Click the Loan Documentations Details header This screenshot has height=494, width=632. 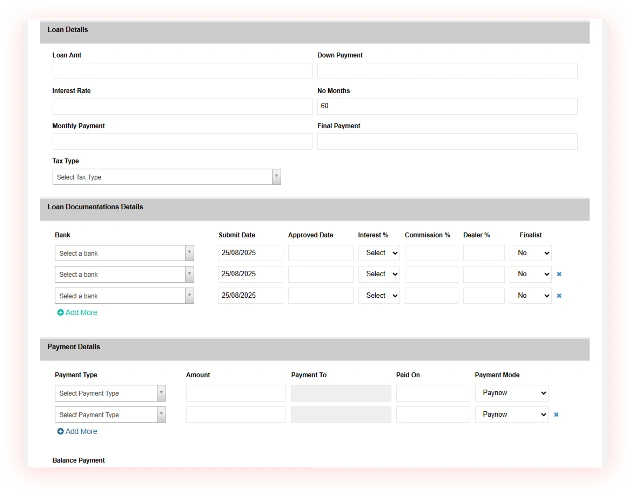click(x=315, y=209)
